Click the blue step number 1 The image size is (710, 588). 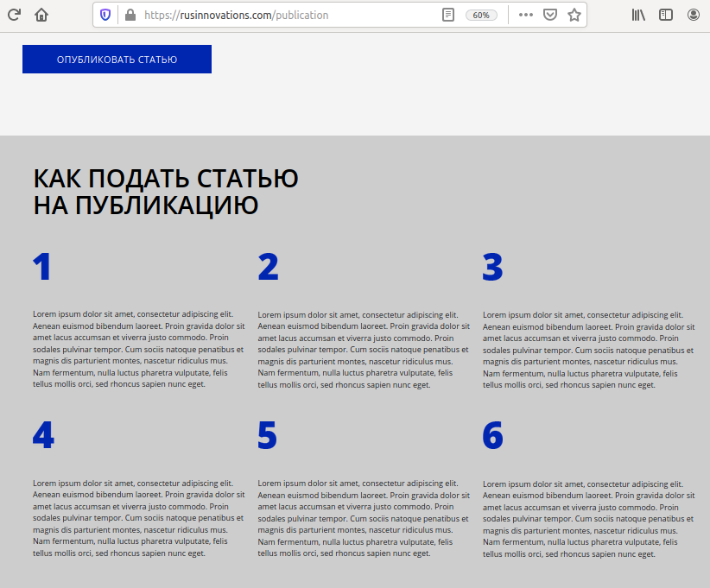point(41,267)
